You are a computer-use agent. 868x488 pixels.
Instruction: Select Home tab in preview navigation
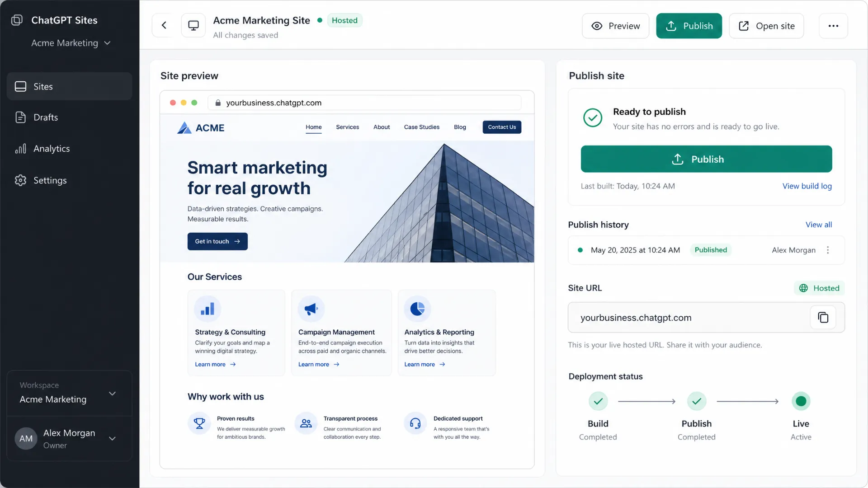[313, 127]
